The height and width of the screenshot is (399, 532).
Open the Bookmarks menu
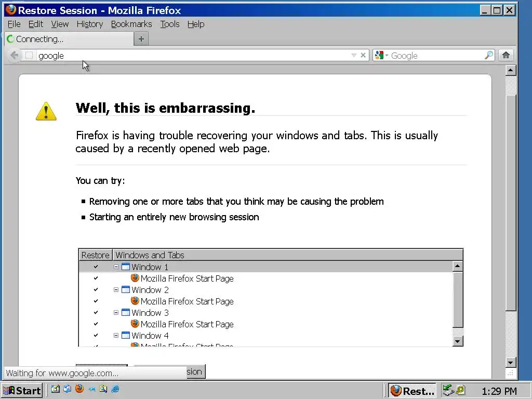131,24
